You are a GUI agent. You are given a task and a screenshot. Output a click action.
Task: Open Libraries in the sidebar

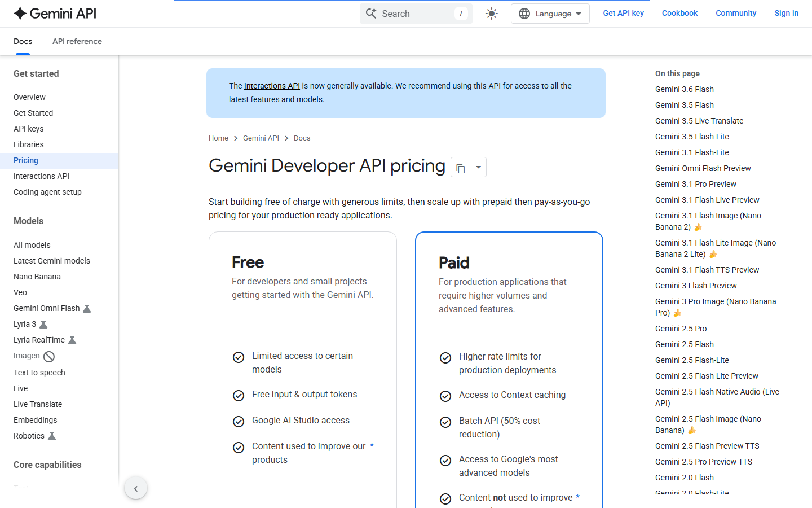pyautogui.click(x=28, y=144)
